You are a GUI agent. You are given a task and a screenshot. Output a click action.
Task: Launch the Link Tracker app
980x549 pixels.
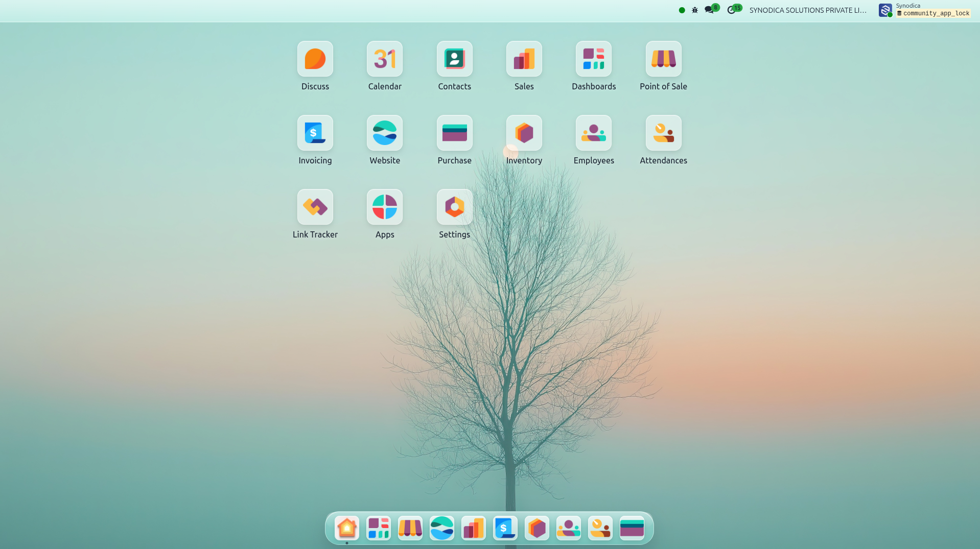pos(315,207)
